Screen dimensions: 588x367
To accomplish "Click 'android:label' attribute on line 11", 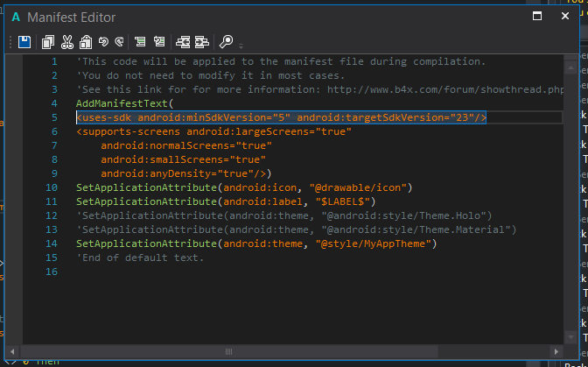I will pos(262,201).
